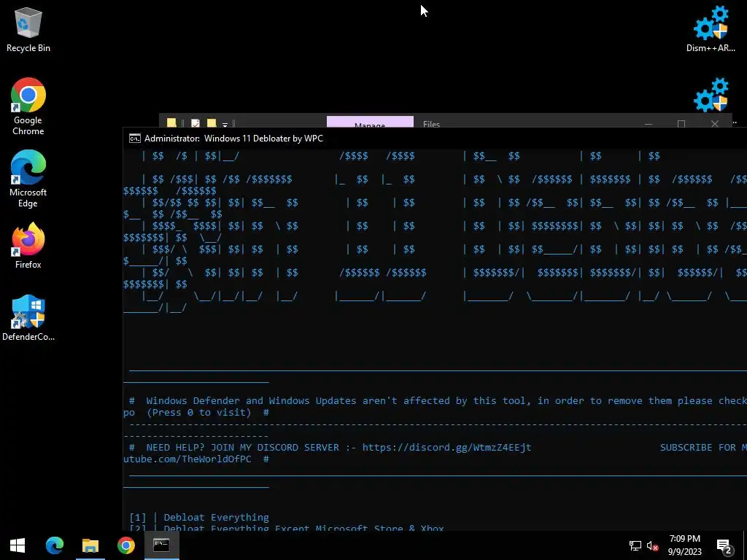Click the muted volume tray icon

tap(653, 545)
